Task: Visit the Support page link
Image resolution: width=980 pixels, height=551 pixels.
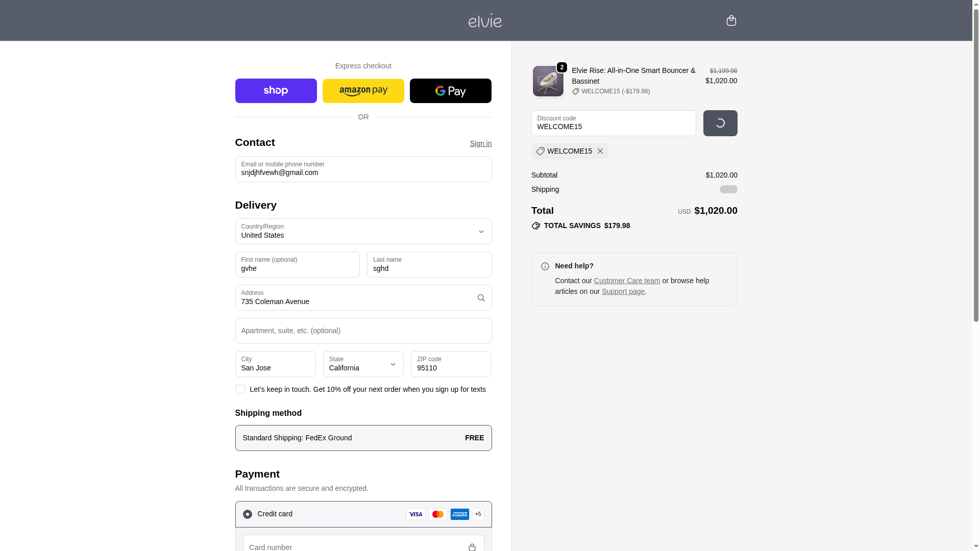Action: point(623,291)
